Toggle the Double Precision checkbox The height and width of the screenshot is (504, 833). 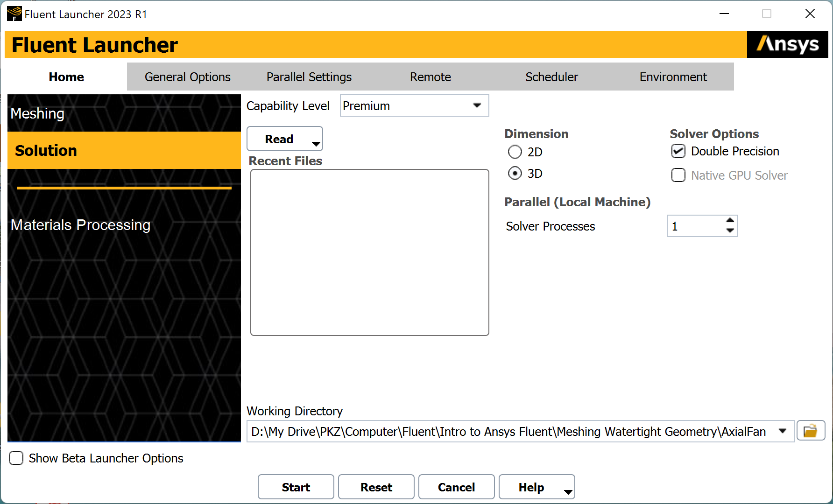(x=678, y=151)
